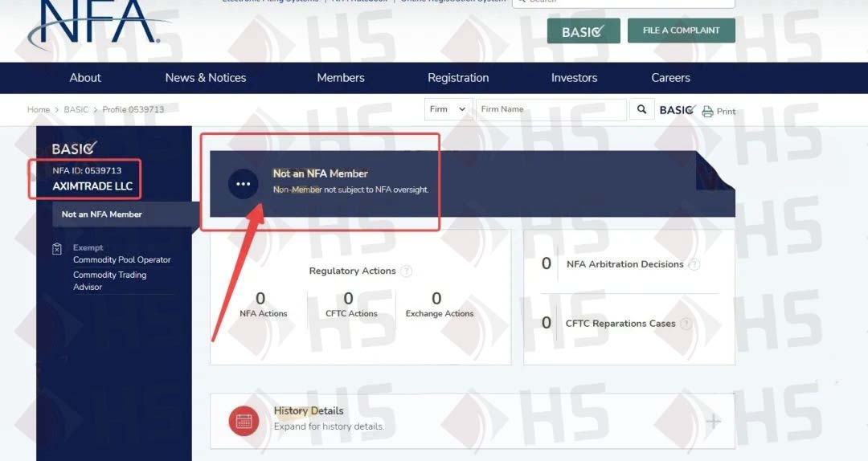Click the top site search field

coord(624,2)
